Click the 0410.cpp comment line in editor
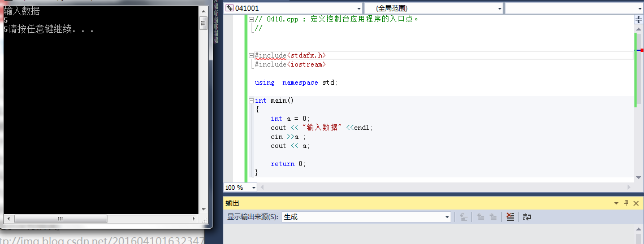 point(336,19)
